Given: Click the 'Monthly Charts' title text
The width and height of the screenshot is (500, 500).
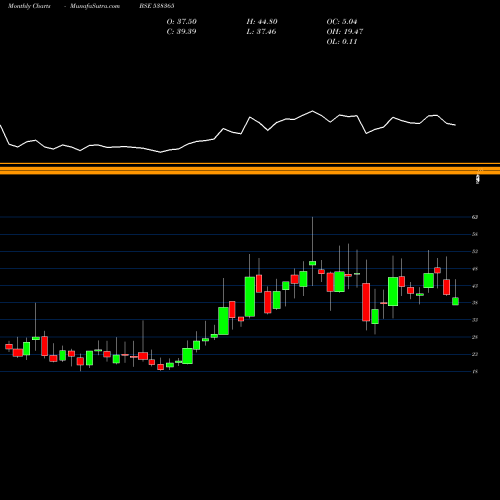Looking at the screenshot, I should tap(29, 6).
